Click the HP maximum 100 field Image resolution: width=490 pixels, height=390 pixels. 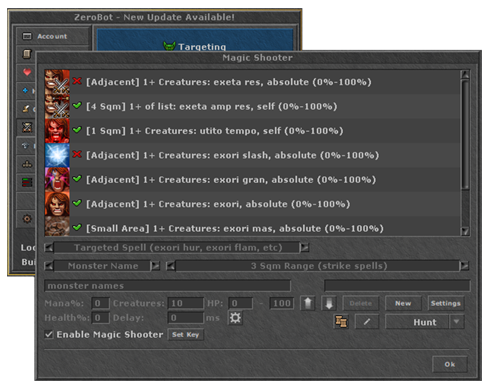click(282, 303)
